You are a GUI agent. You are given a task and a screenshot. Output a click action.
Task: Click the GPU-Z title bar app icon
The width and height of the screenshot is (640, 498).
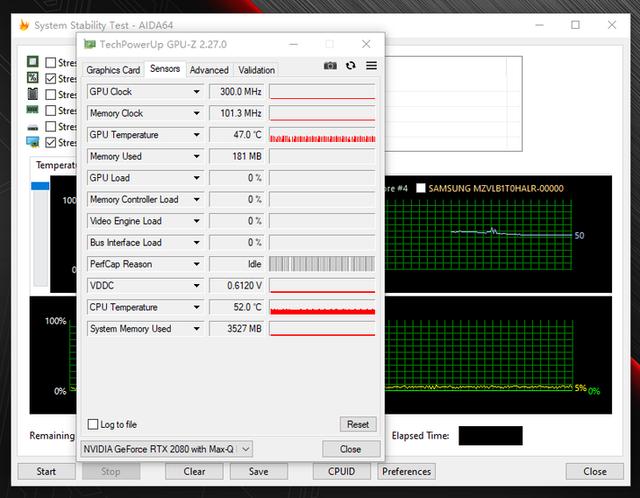pyautogui.click(x=89, y=44)
